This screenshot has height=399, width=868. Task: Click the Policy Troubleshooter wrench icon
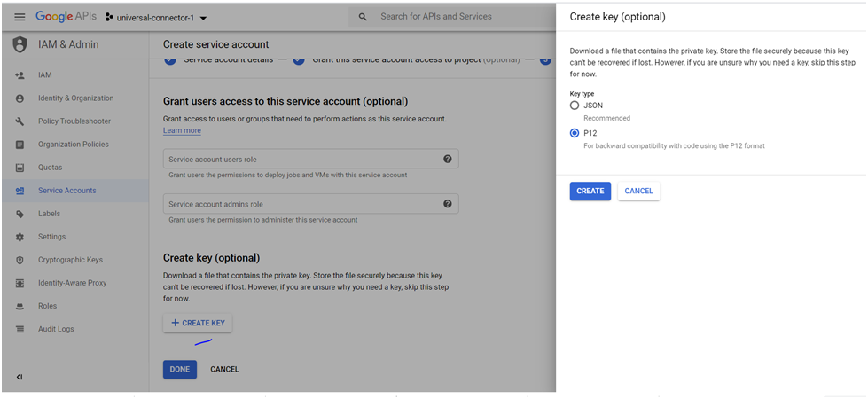[20, 121]
